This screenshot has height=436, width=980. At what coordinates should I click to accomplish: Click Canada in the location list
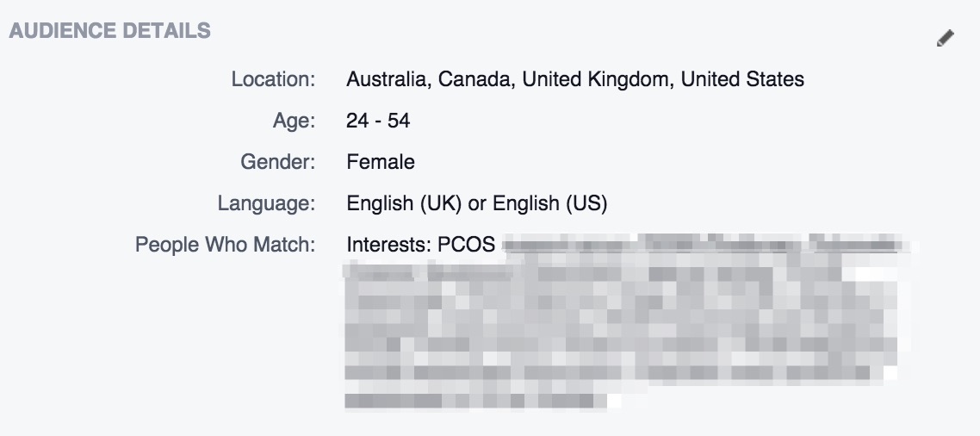click(x=476, y=79)
